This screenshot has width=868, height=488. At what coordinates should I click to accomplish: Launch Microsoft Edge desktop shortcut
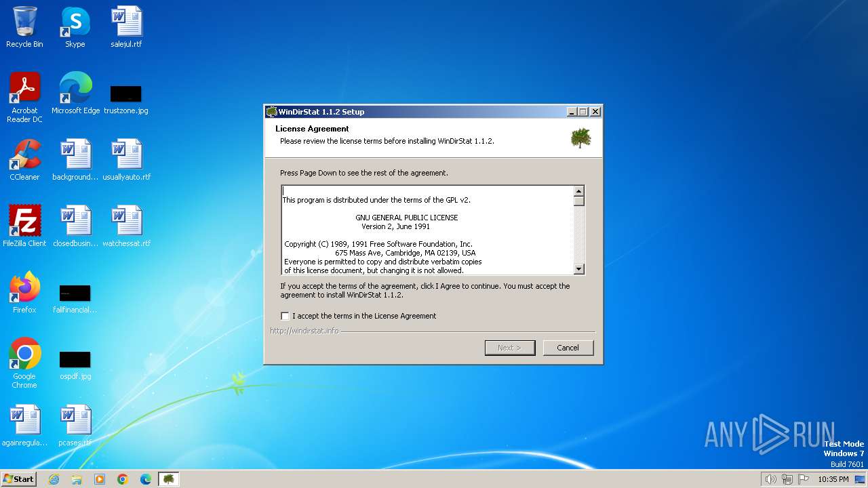pyautogui.click(x=75, y=94)
